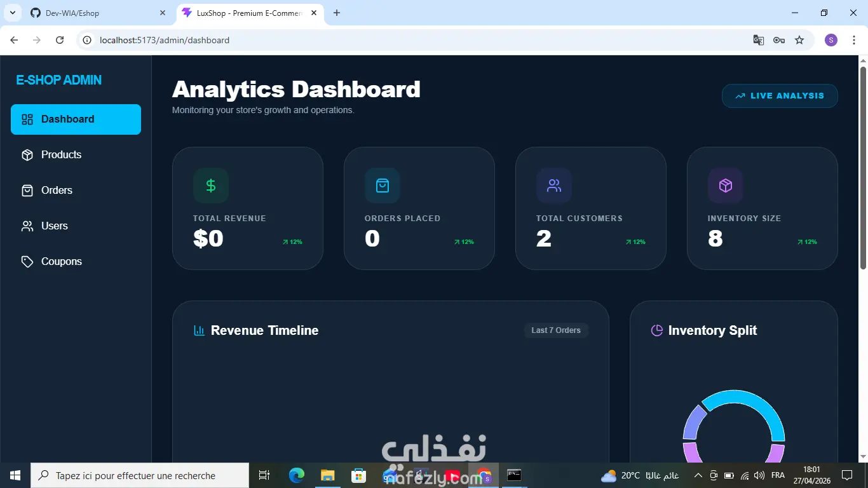This screenshot has height=488, width=868.
Task: Click the Total Customers value 2
Action: pos(544,239)
